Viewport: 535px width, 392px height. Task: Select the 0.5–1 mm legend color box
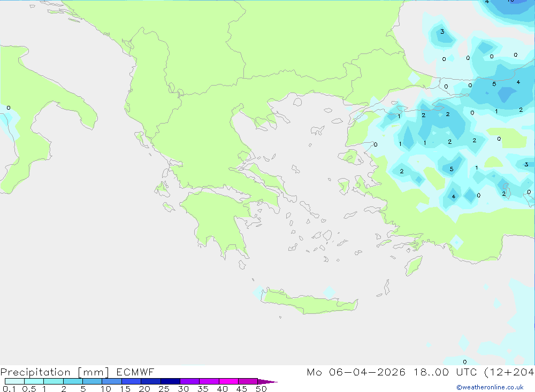coord(34,381)
